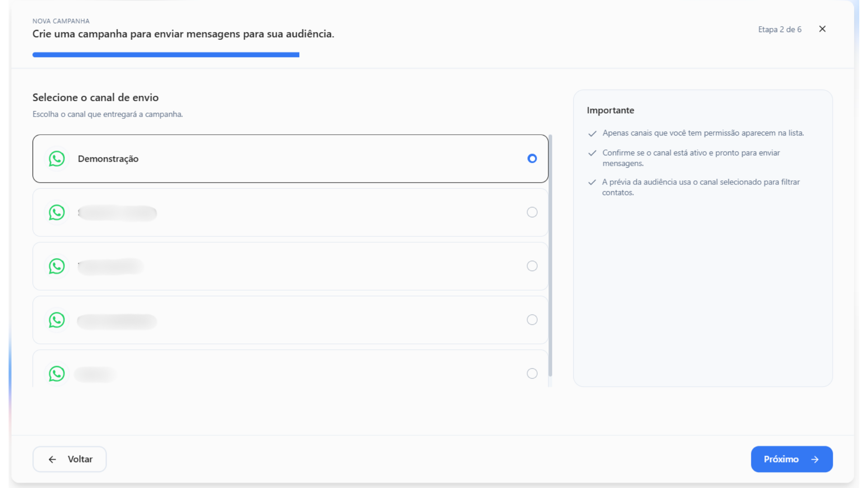Click the right arrow icon in Próximo
This screenshot has width=868, height=488.
[x=815, y=460]
